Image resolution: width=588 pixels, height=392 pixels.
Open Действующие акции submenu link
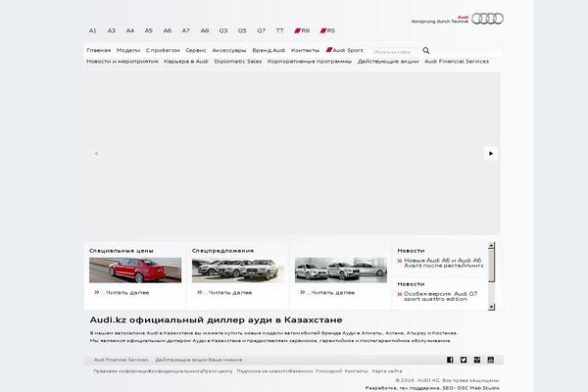388,61
